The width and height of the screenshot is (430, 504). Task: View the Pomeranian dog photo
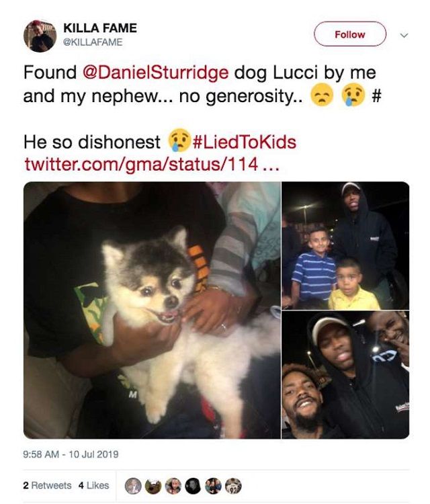click(x=152, y=310)
